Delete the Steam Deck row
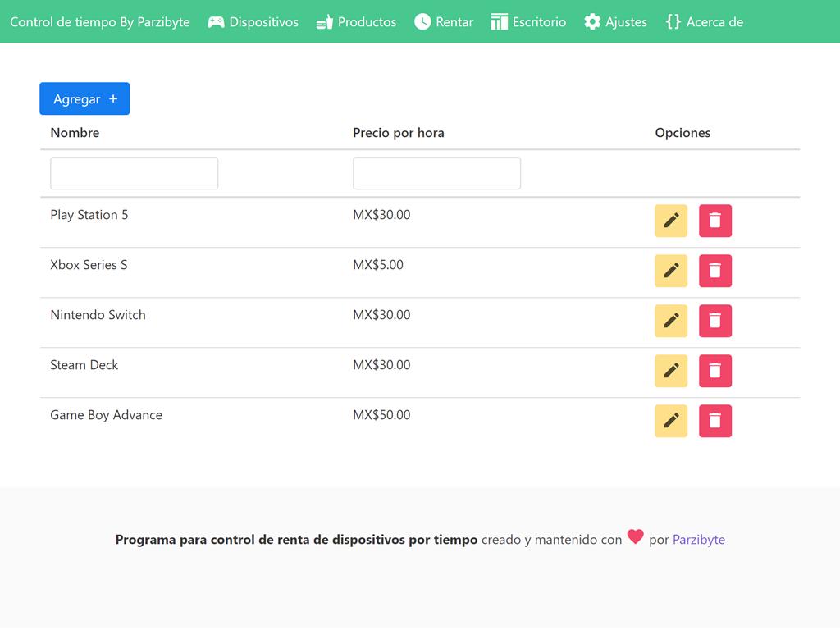Screen dimensions: 840x630 [x=714, y=371]
